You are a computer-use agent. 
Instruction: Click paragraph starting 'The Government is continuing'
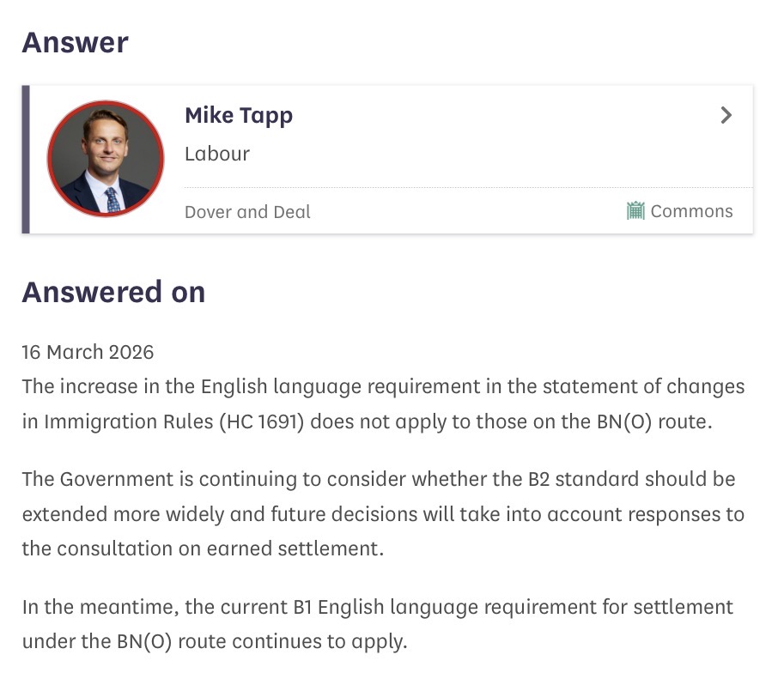[x=383, y=513]
